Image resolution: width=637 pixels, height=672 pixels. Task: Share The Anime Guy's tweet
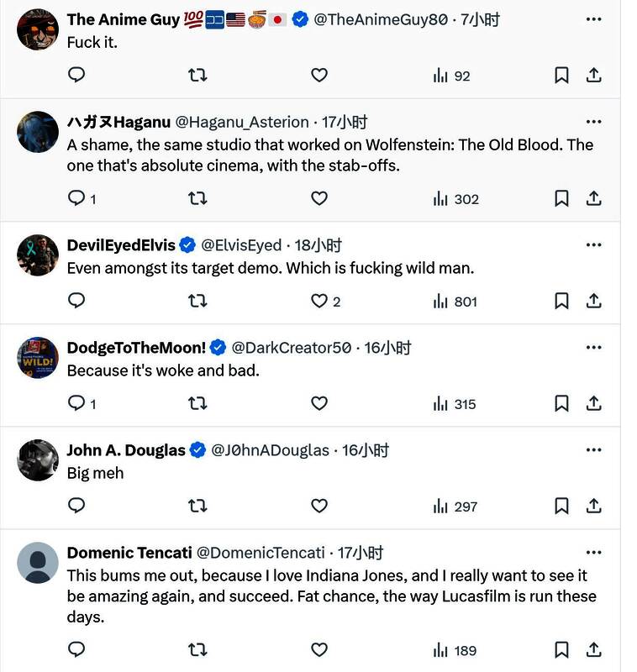tap(593, 76)
